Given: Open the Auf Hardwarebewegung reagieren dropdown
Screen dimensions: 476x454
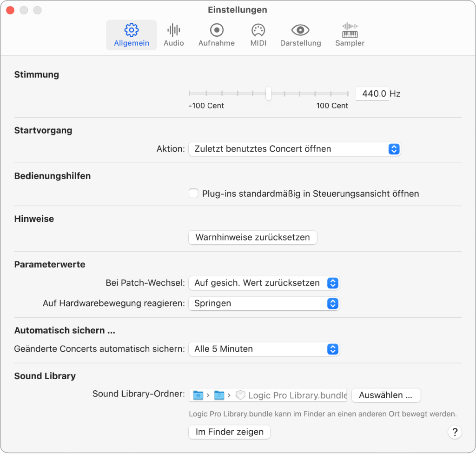Looking at the screenshot, I should click(x=264, y=303).
